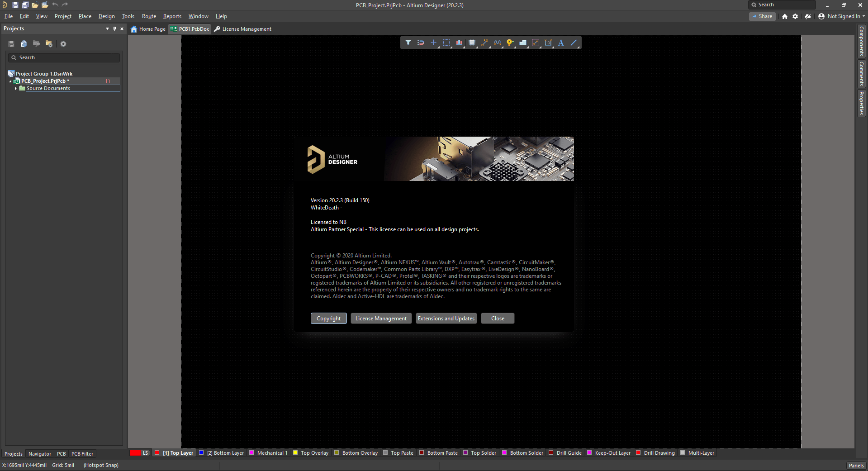Open the Route menu
The image size is (868, 471).
[x=149, y=16]
